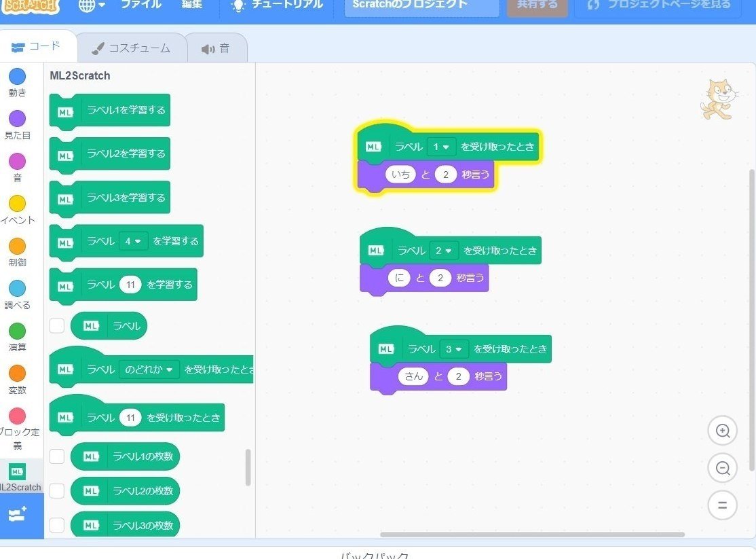Switch to the コスチューム tab
The image size is (756, 559).
132,47
